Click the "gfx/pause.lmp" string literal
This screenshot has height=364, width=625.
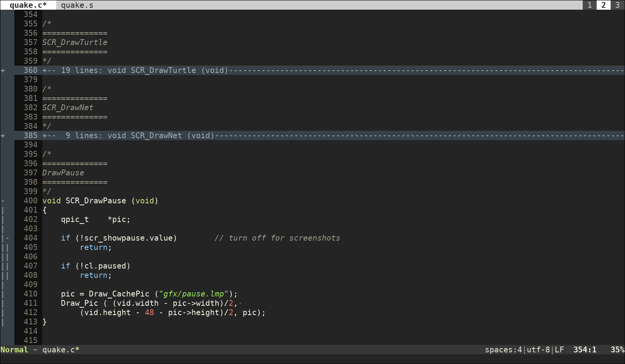pyautogui.click(x=194, y=294)
